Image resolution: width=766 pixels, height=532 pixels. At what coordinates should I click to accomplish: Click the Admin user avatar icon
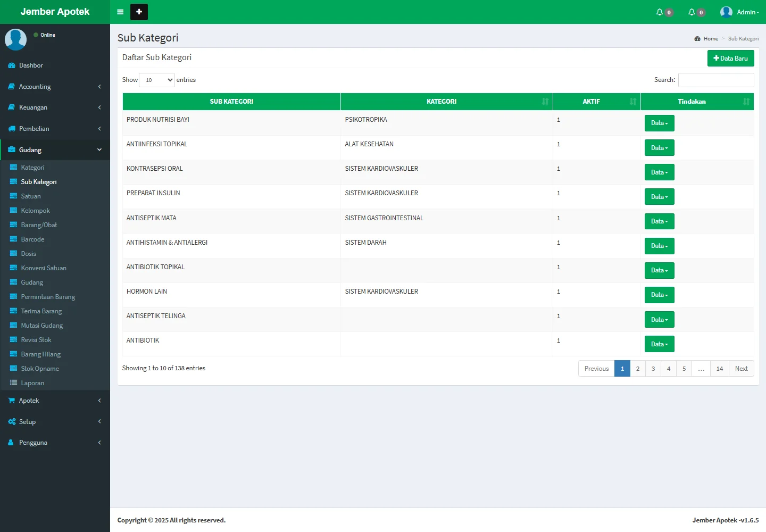click(726, 12)
